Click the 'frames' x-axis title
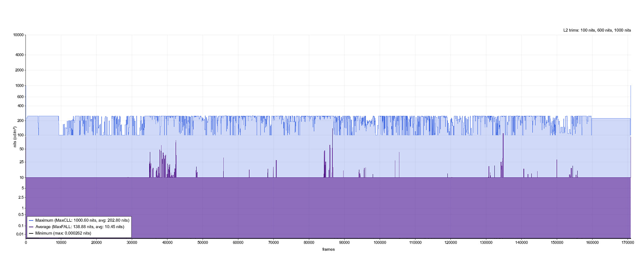The height and width of the screenshot is (258, 644). (328, 249)
